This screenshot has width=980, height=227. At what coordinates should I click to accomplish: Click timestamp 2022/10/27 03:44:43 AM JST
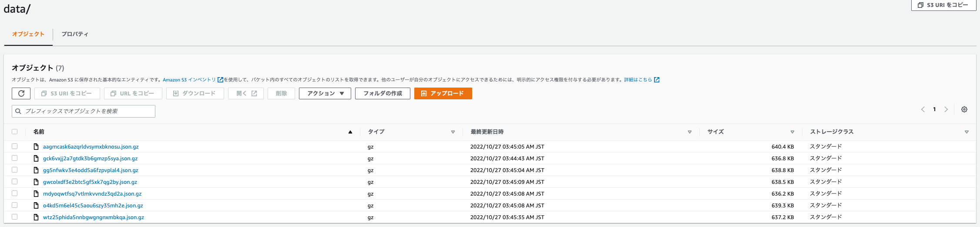(507, 159)
